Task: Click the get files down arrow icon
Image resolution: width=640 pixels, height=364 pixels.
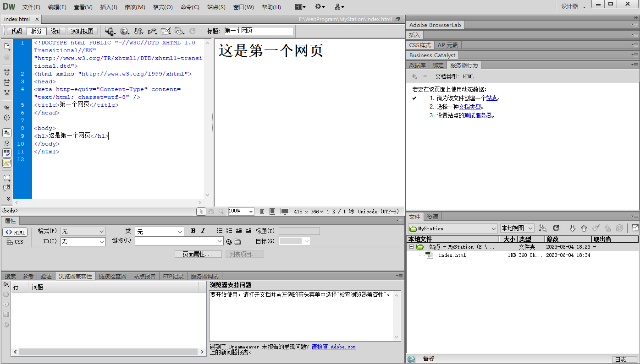Action: pos(572,228)
